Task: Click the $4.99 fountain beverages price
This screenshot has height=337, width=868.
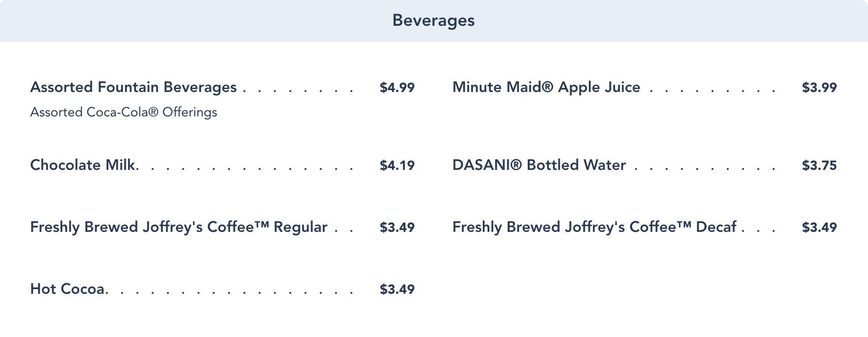Action: [397, 88]
